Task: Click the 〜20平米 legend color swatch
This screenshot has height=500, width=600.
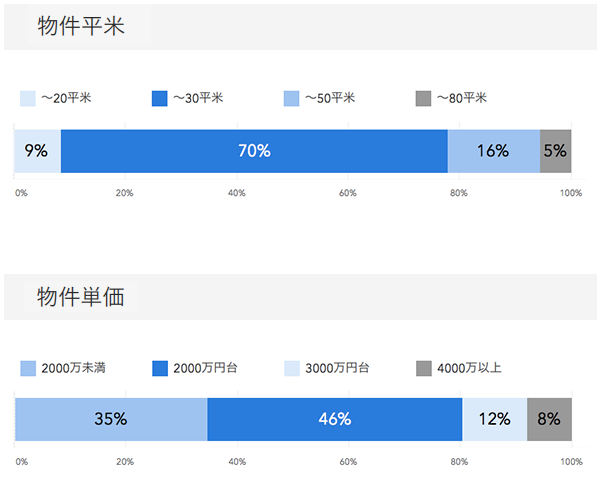Action: pos(28,98)
